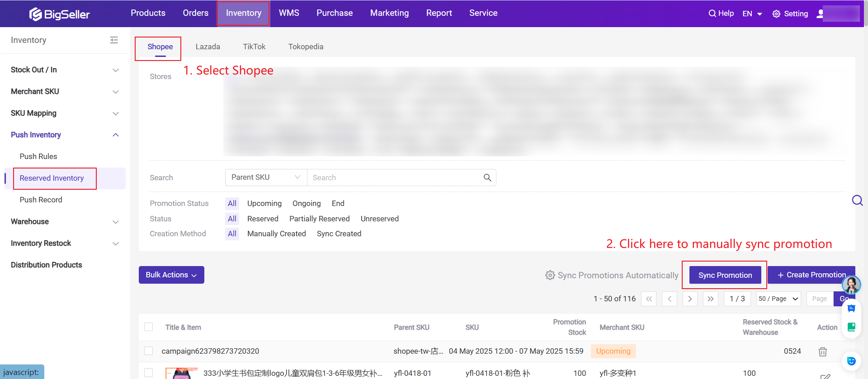This screenshot has height=379, width=868.
Task: Open the Bulk Actions dropdown
Action: [x=171, y=275]
